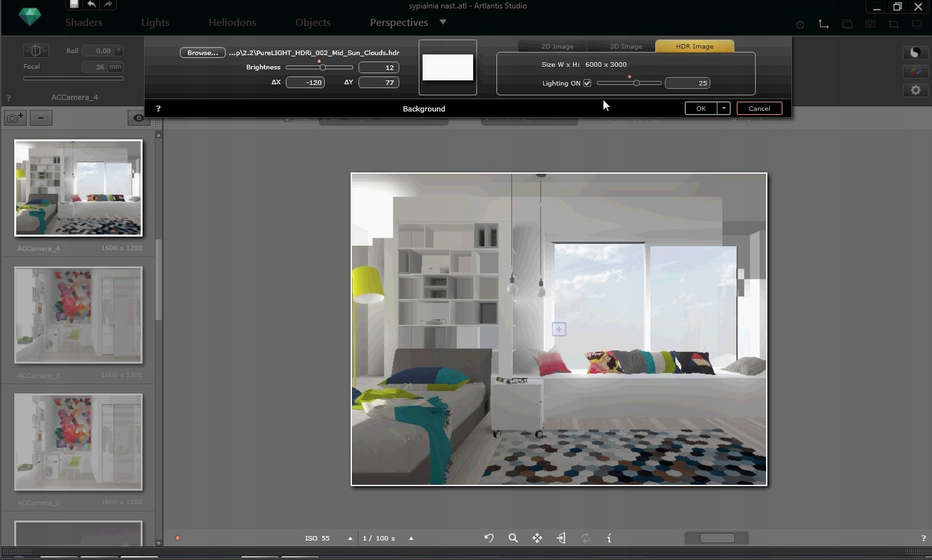Select the pan arrows tool in bottom toolbar

point(537,538)
